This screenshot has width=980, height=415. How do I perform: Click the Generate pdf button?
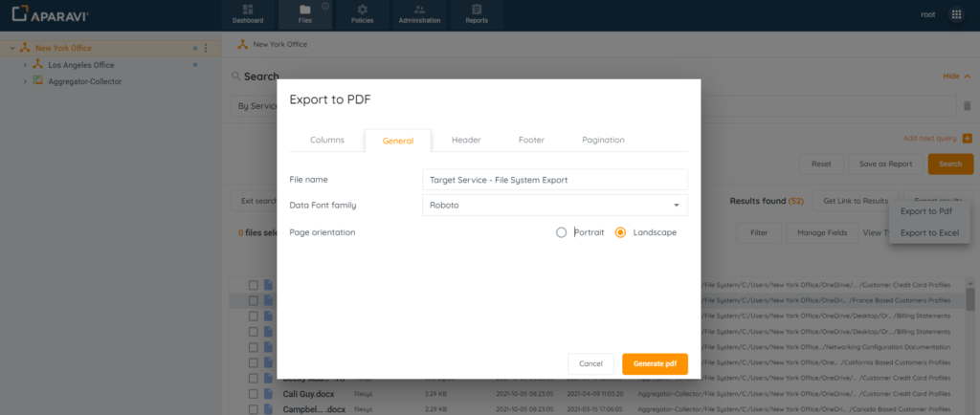tap(655, 363)
